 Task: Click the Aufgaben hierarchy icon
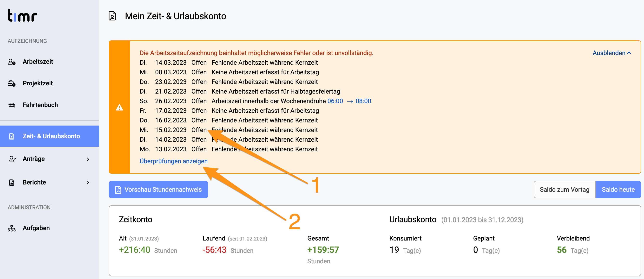(x=12, y=228)
